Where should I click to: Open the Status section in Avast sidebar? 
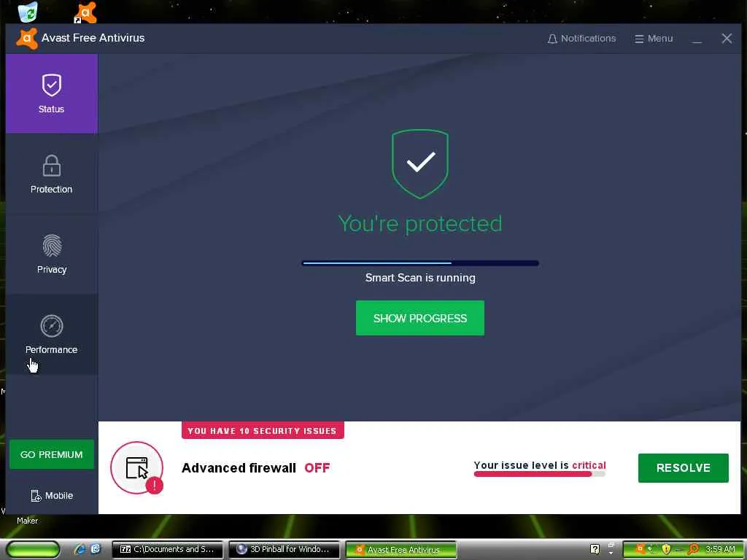[52, 93]
